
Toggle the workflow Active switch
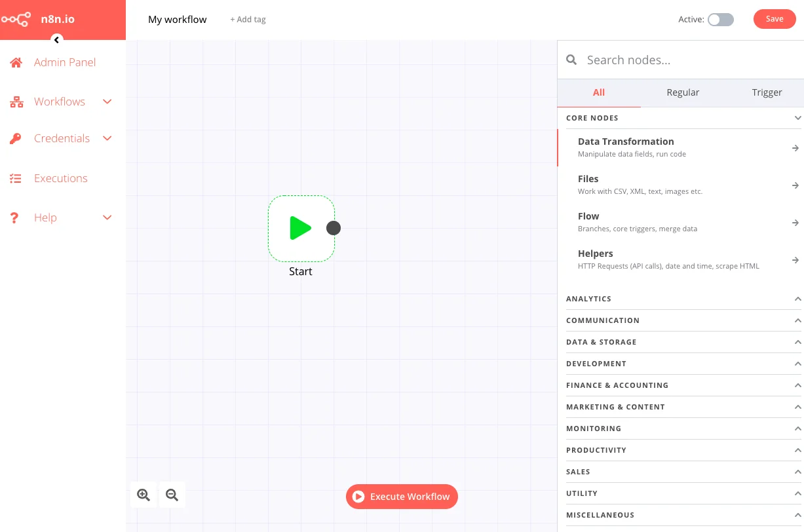click(721, 20)
